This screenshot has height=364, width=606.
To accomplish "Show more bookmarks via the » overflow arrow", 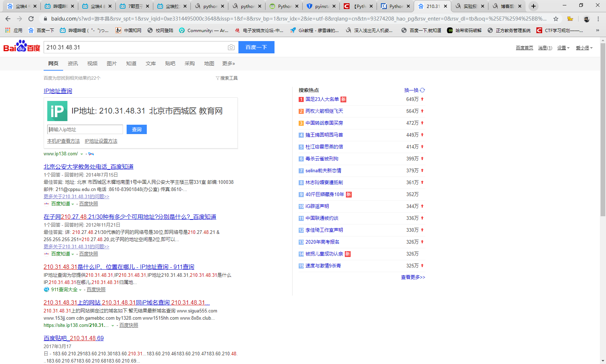I will (598, 31).
